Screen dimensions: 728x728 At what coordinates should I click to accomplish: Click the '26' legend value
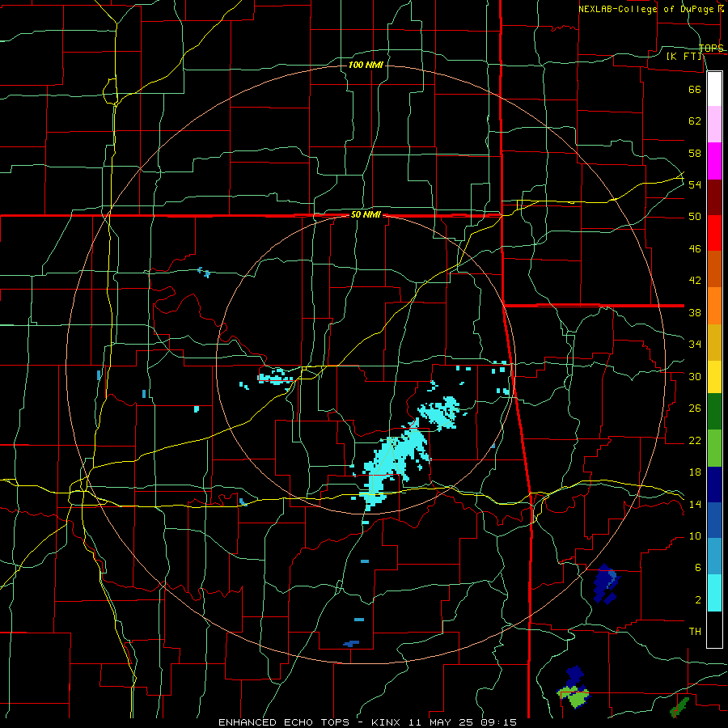click(x=695, y=408)
